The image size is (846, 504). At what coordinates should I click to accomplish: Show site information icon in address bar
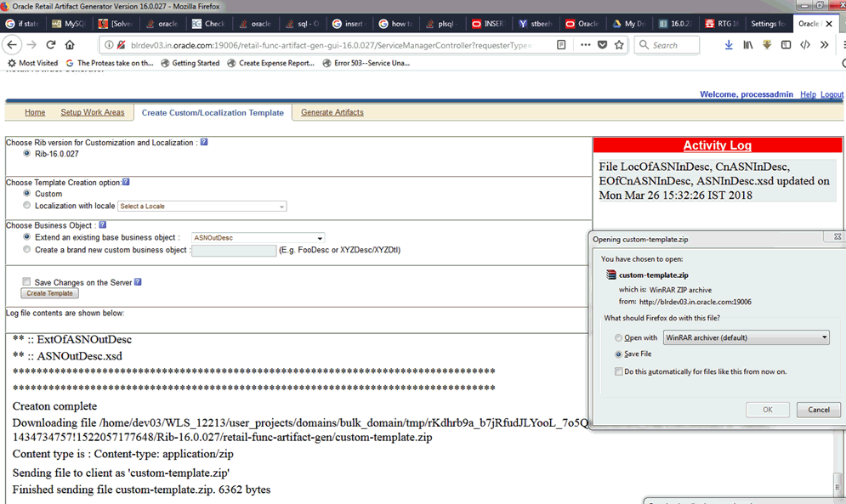109,45
